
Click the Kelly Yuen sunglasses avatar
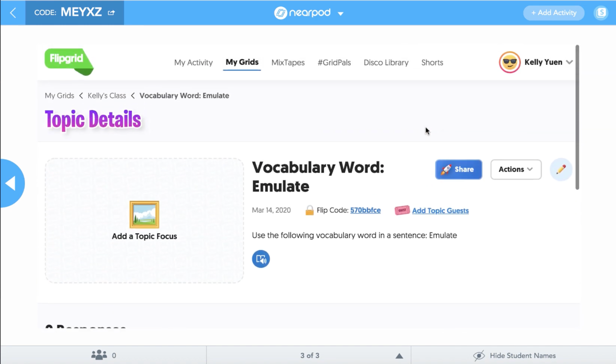coord(509,62)
